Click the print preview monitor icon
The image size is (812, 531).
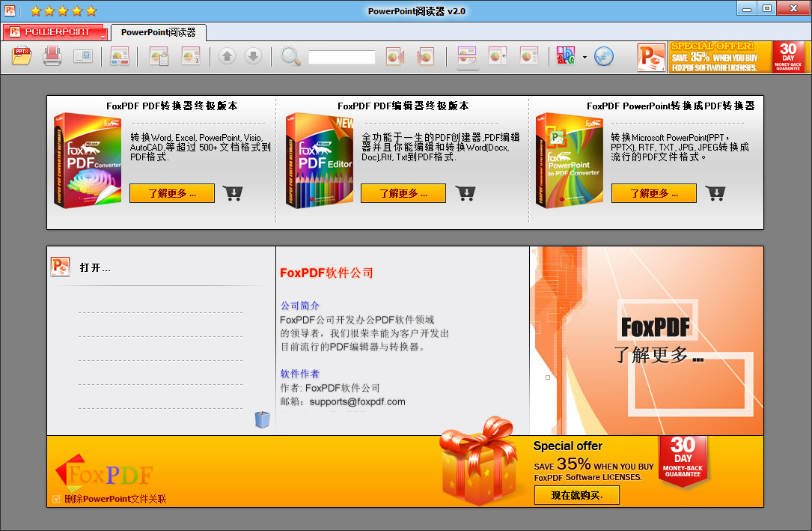(x=83, y=56)
